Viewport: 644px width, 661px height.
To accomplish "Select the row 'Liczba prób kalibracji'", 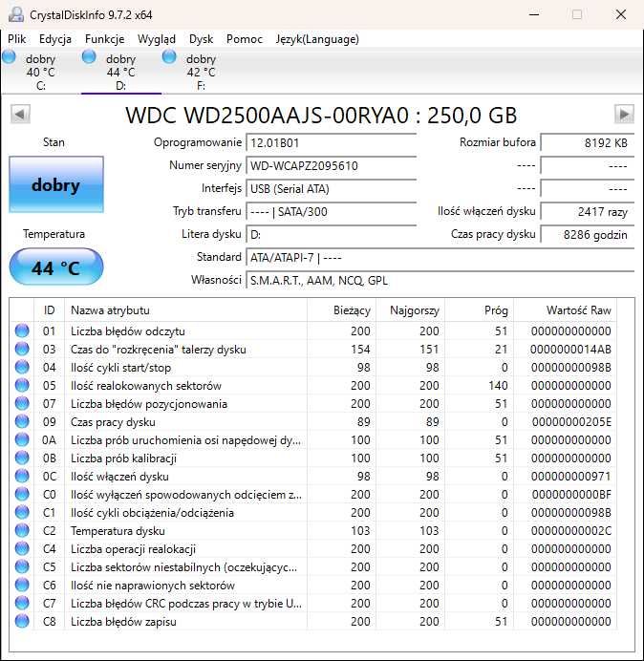I will pyautogui.click(x=313, y=458).
